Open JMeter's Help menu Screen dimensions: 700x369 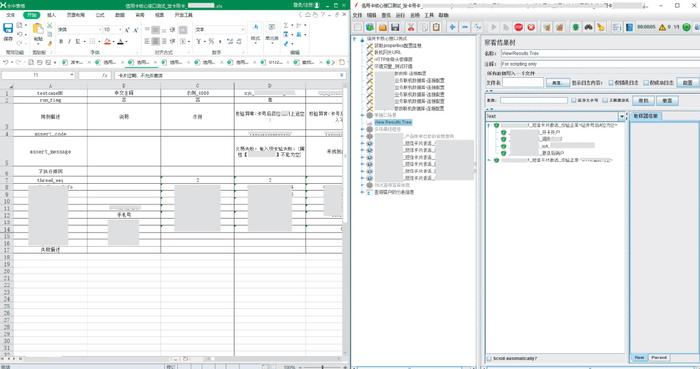tap(443, 15)
